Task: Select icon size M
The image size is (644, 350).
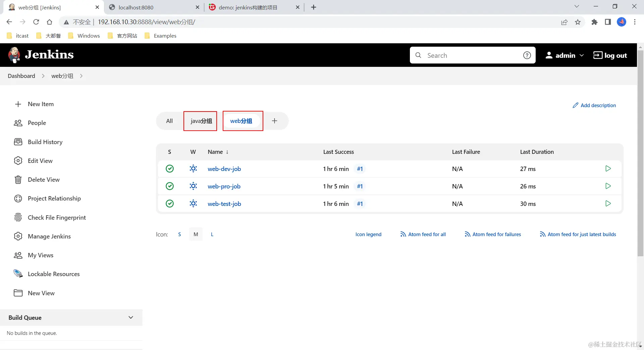Action: tap(196, 234)
